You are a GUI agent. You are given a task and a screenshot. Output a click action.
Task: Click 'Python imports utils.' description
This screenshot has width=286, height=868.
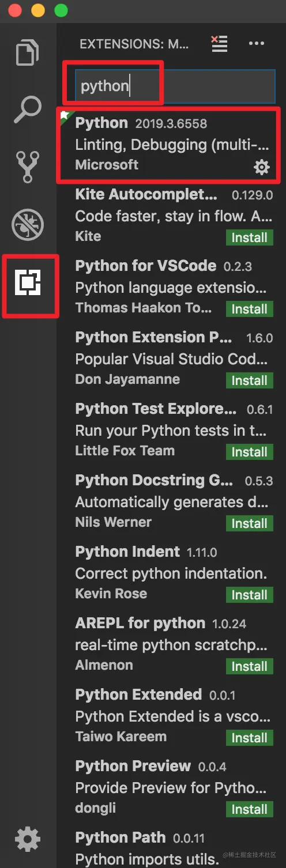coord(146,859)
